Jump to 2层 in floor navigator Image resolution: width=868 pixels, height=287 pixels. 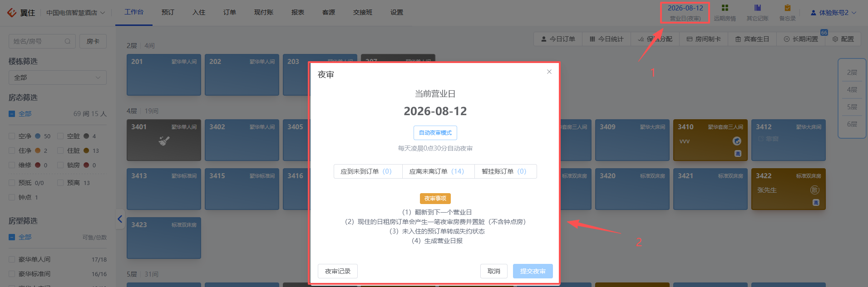tap(852, 73)
